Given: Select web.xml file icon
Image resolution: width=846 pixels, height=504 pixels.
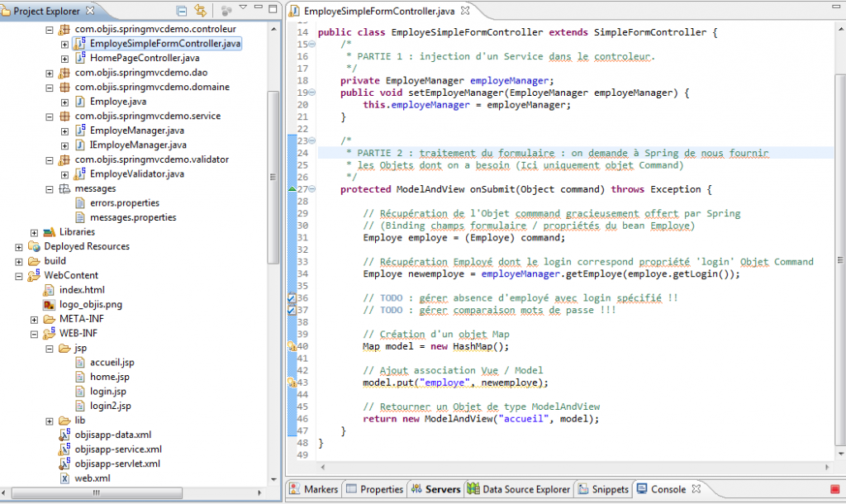Looking at the screenshot, I should tap(64, 478).
